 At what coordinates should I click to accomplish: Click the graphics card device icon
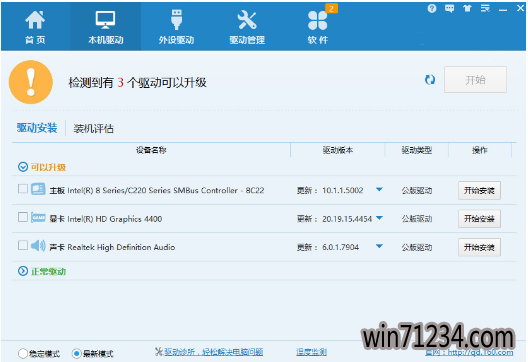[38, 218]
